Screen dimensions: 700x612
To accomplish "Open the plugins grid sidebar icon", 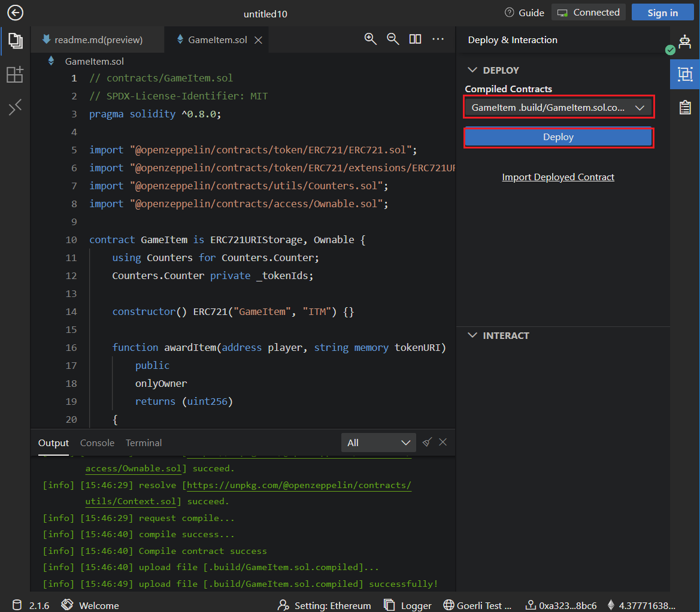I will click(x=15, y=74).
